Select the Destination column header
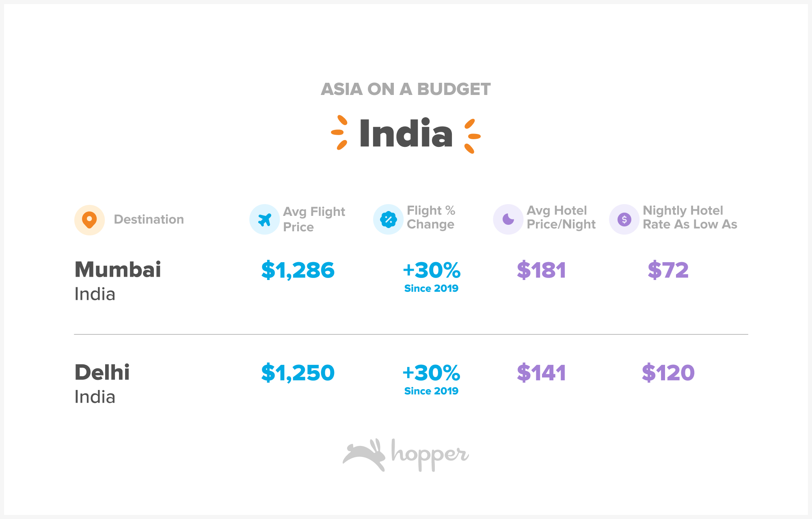The width and height of the screenshot is (812, 519). click(149, 219)
